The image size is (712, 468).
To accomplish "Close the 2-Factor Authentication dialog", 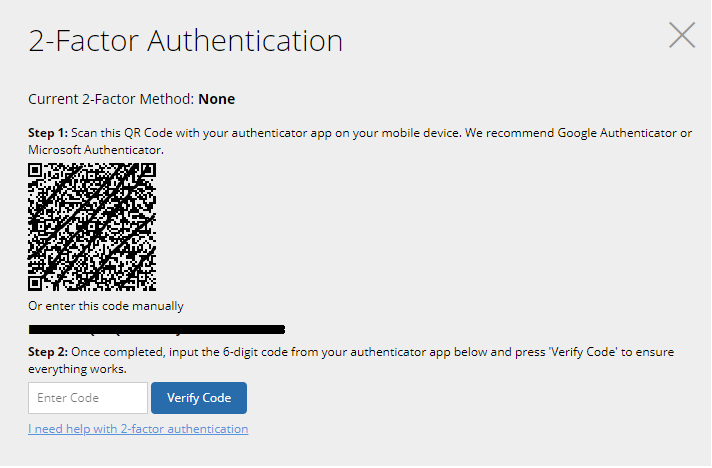I will 682,36.
